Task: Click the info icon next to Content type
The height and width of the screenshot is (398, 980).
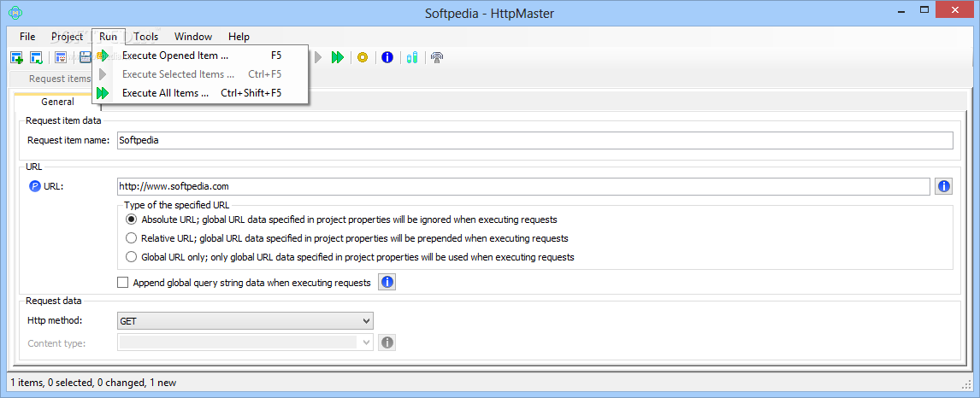Action: [x=387, y=342]
